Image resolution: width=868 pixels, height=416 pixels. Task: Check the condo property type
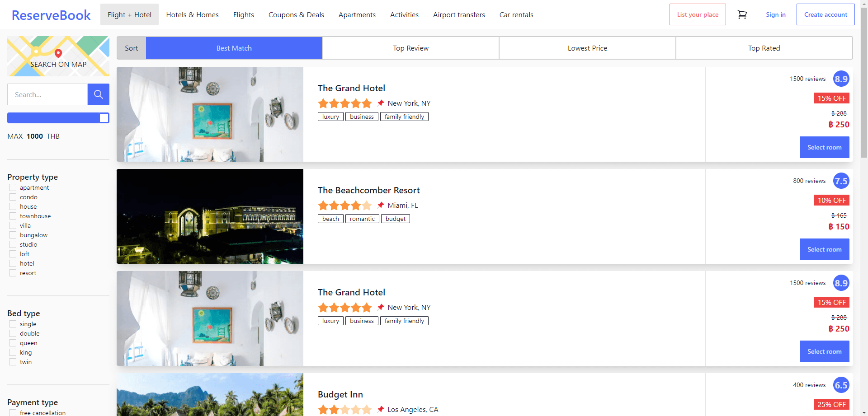[13, 197]
